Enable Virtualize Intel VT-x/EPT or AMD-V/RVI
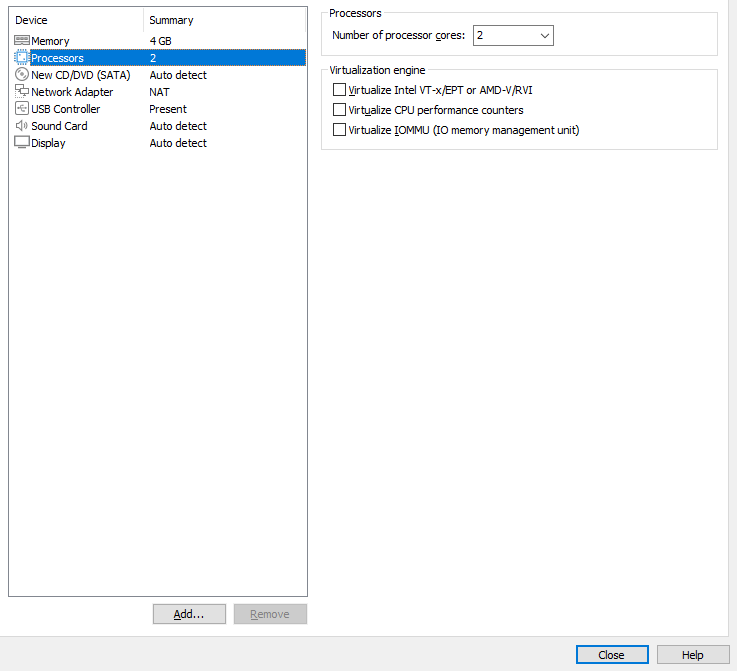This screenshot has width=737, height=671. pos(339,90)
